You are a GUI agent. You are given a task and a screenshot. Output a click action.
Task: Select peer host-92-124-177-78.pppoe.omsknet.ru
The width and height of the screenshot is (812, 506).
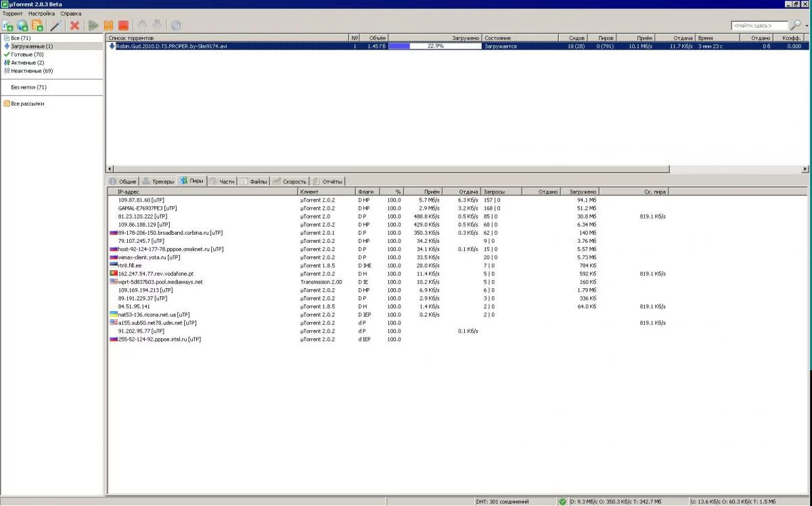pos(171,249)
